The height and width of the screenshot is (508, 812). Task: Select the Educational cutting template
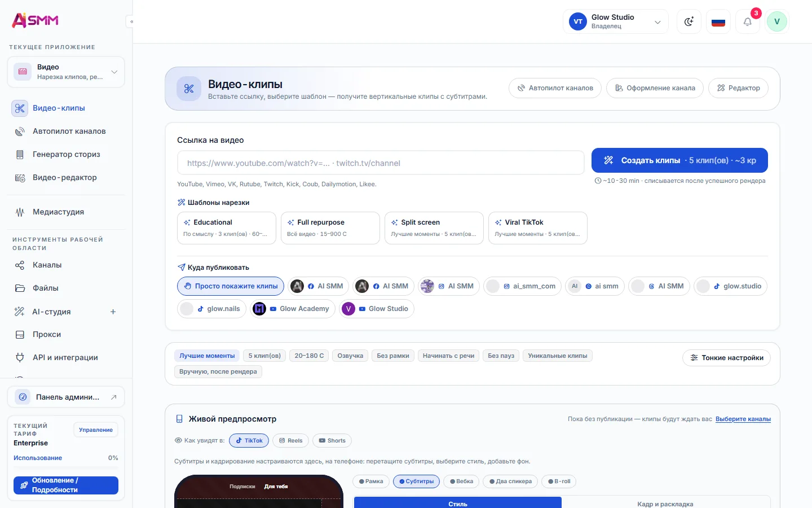[227, 228]
